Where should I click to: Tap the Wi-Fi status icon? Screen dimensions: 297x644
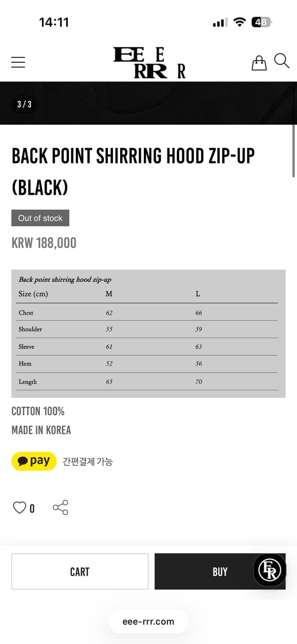(x=240, y=21)
